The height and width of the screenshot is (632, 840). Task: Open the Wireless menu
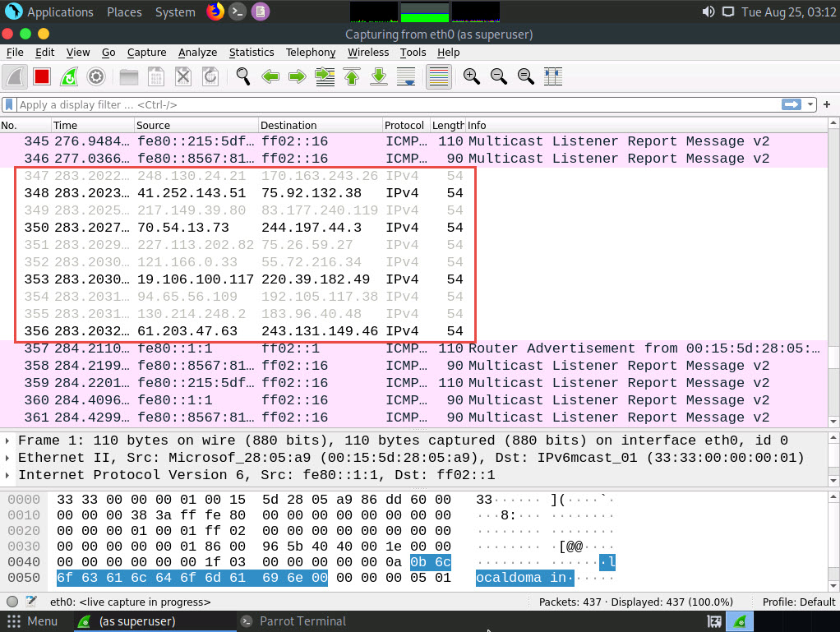pos(368,53)
